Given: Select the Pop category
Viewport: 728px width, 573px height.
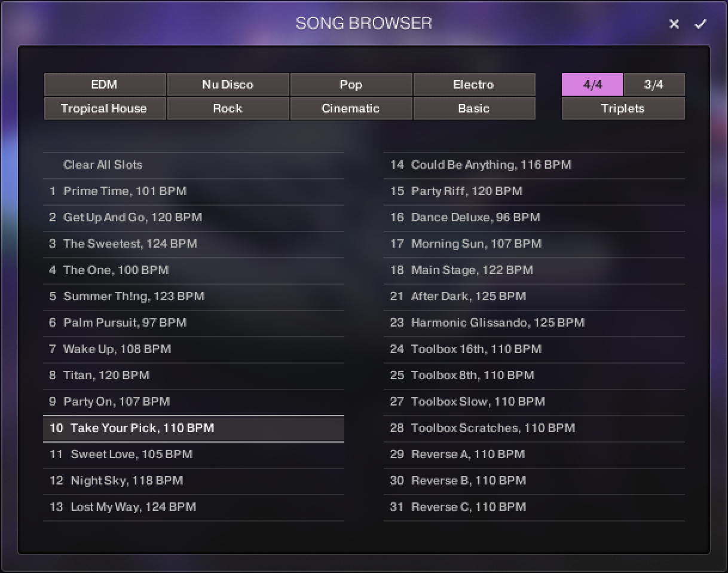Looking at the screenshot, I should [351, 84].
